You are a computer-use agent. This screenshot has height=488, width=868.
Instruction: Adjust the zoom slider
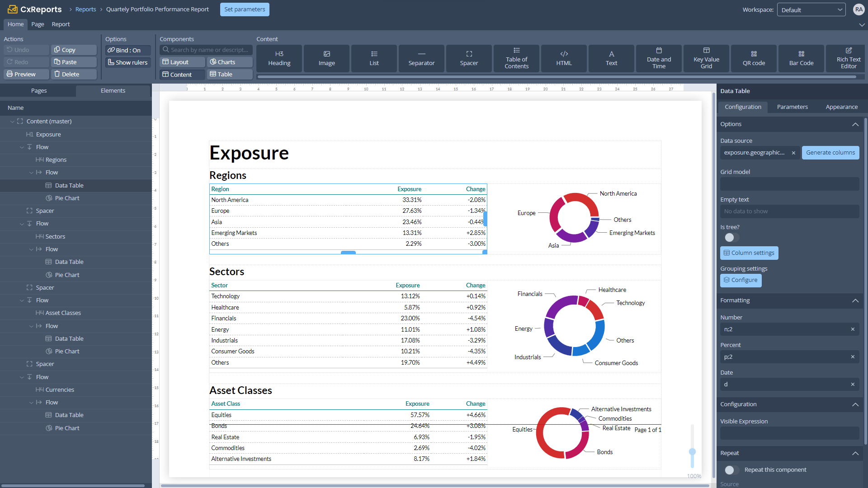point(693,452)
